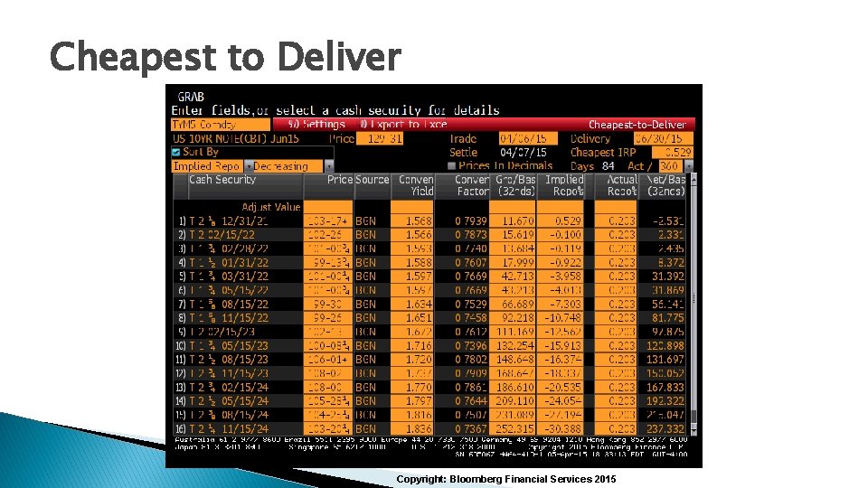Select row 15 security dated 08/15/24
The width and height of the screenshot is (868, 488).
229,415
